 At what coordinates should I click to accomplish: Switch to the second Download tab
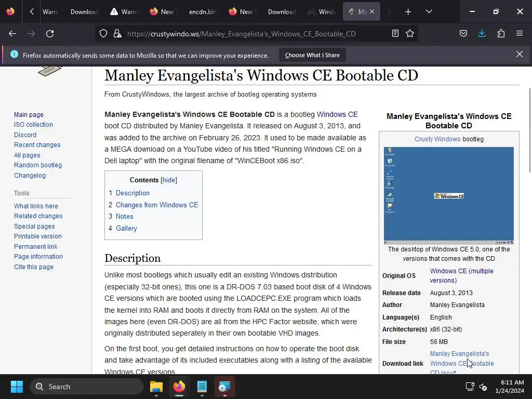pos(282,12)
